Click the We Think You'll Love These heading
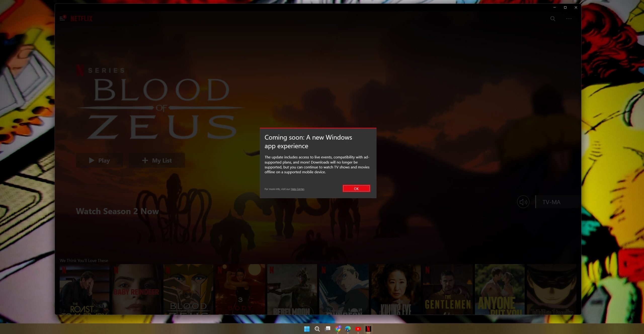 84,261
